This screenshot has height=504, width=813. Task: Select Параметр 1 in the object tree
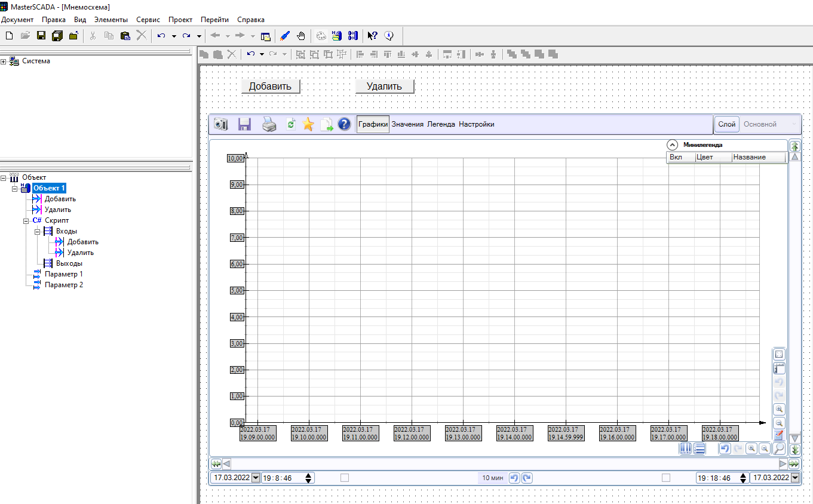[64, 274]
